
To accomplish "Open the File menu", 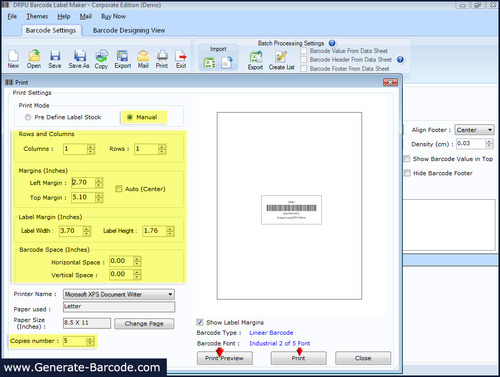I will 12,16.
